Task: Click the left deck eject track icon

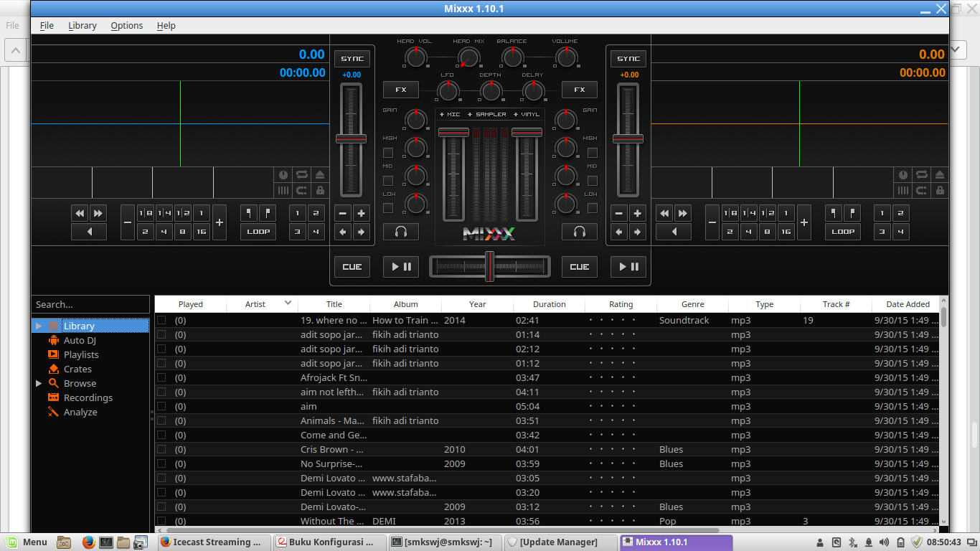Action: coord(319,174)
